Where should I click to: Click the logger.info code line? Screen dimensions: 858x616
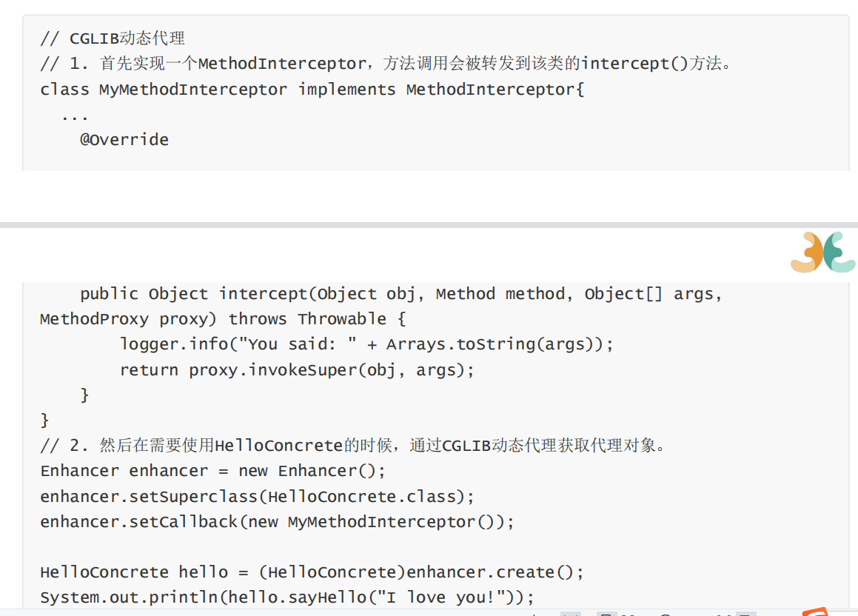pos(366,344)
